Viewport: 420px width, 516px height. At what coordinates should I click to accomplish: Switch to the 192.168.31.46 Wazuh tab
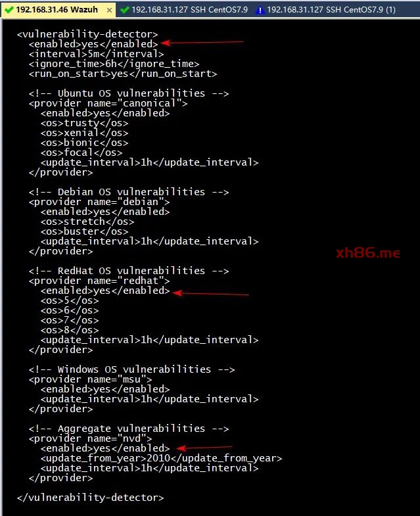tap(57, 10)
